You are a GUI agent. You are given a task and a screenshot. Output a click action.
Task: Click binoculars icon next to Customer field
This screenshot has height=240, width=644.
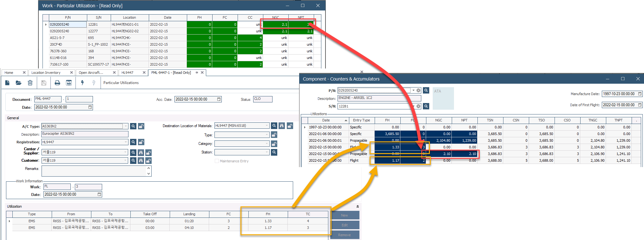coord(141,161)
